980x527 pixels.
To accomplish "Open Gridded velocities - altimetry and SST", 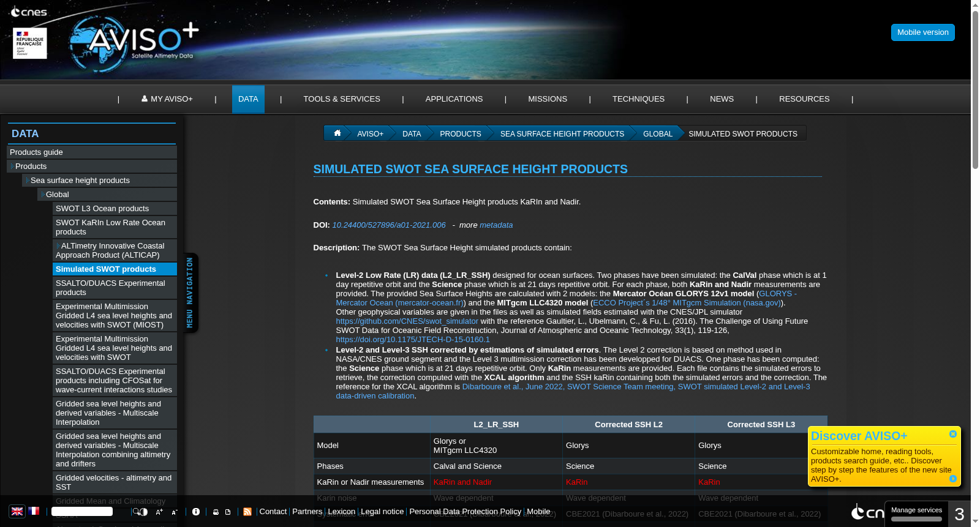I will [115, 482].
